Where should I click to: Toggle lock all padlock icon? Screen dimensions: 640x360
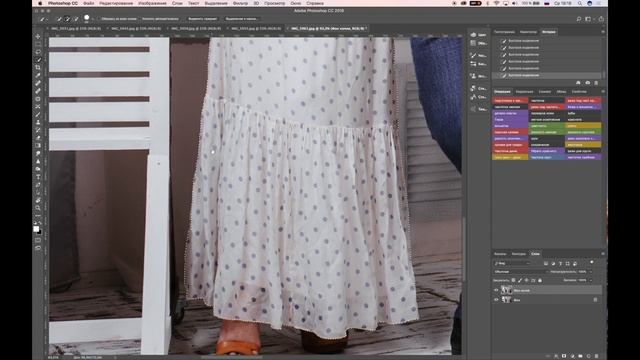[x=540, y=280]
